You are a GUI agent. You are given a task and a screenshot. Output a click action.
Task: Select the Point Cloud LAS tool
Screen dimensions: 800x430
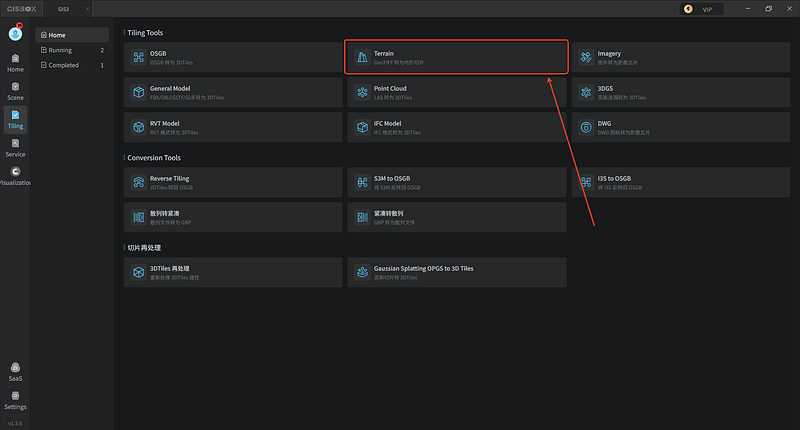(457, 92)
